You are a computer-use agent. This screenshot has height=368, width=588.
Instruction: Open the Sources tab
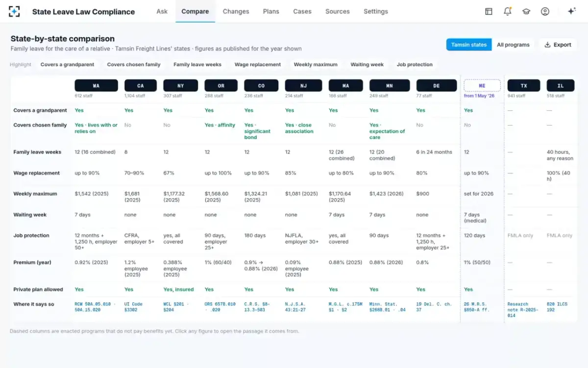pos(338,11)
